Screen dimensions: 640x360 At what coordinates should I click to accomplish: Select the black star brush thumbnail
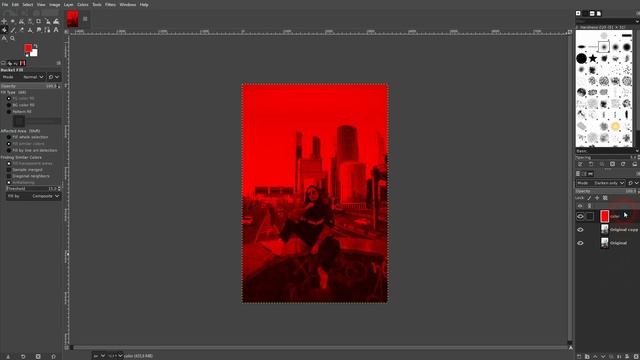click(x=593, y=58)
